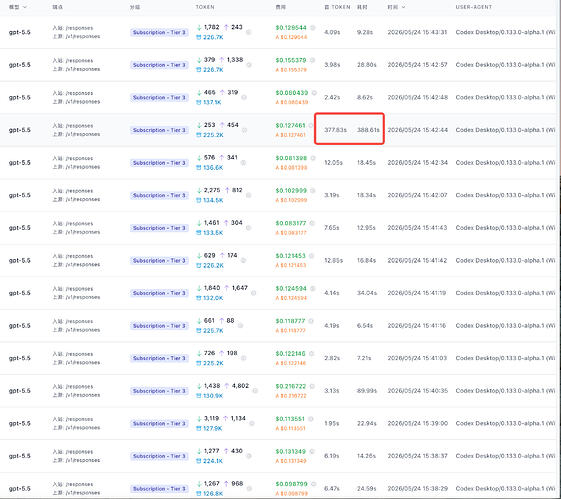The image size is (561, 499).
Task: Click Subscription - Tier 3 badge in 15:38:29 row
Action: [x=159, y=489]
